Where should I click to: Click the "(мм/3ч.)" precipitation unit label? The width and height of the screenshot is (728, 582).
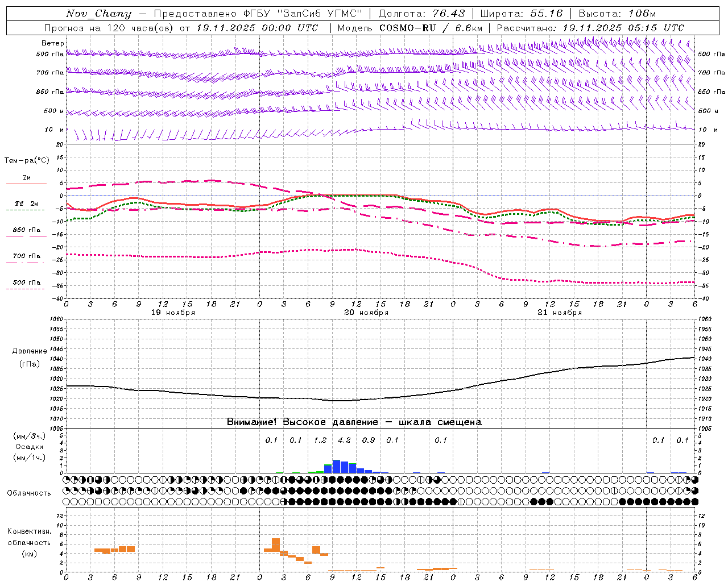coord(29,436)
